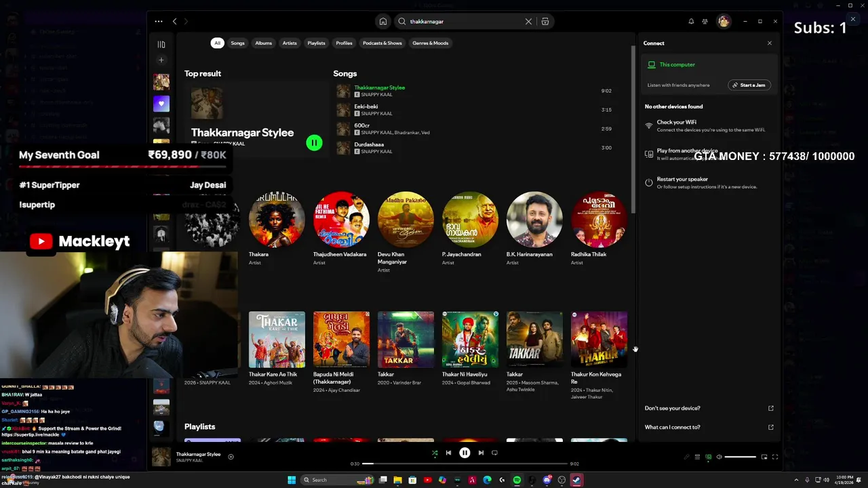Filter results by Playlists
This screenshot has width=868, height=488.
tap(316, 43)
